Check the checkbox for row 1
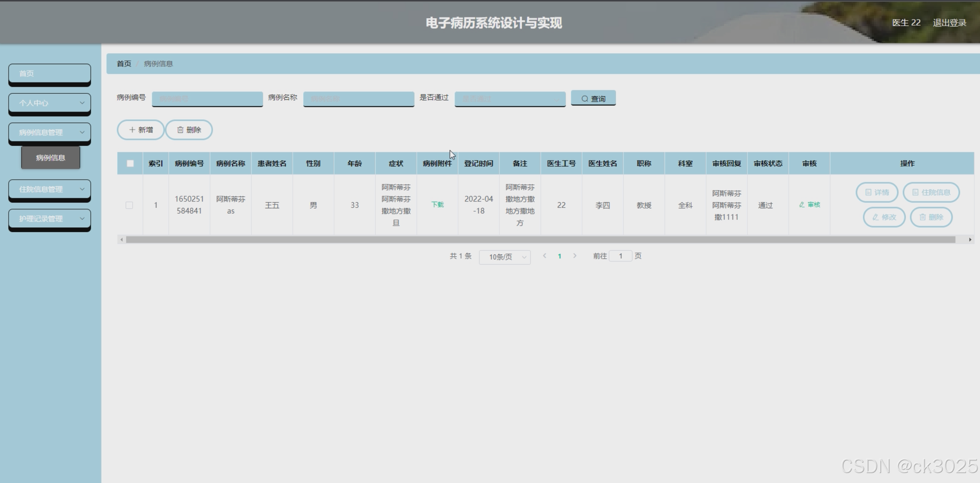 tap(129, 205)
